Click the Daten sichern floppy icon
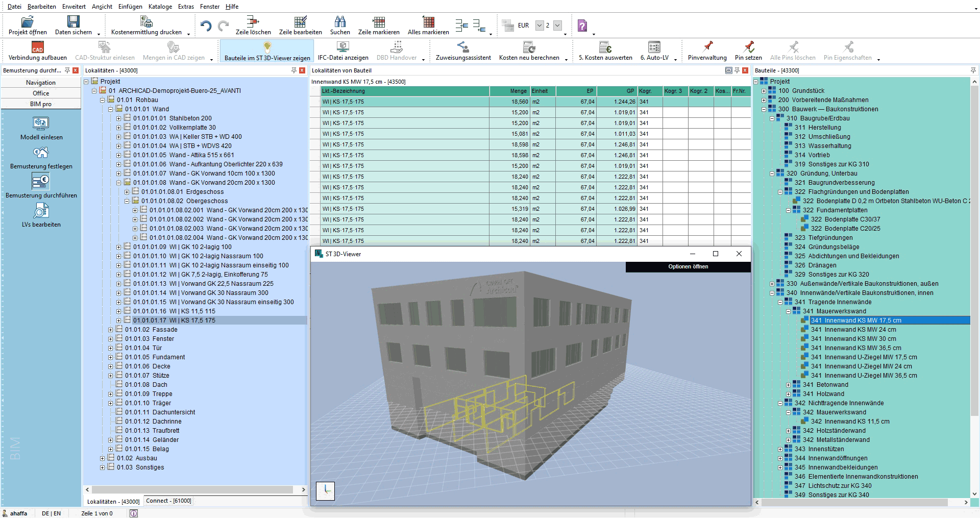Viewport: 980px width, 519px height. click(73, 21)
